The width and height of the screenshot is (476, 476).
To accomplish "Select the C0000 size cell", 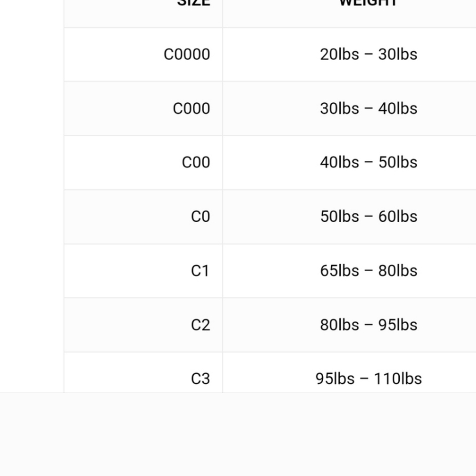I will point(187,54).
